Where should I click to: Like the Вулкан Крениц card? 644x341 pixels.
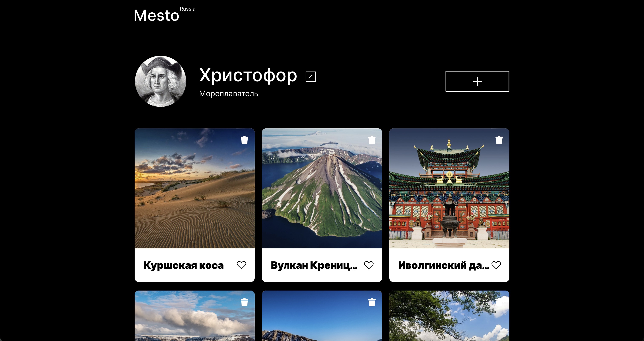pyautogui.click(x=369, y=265)
